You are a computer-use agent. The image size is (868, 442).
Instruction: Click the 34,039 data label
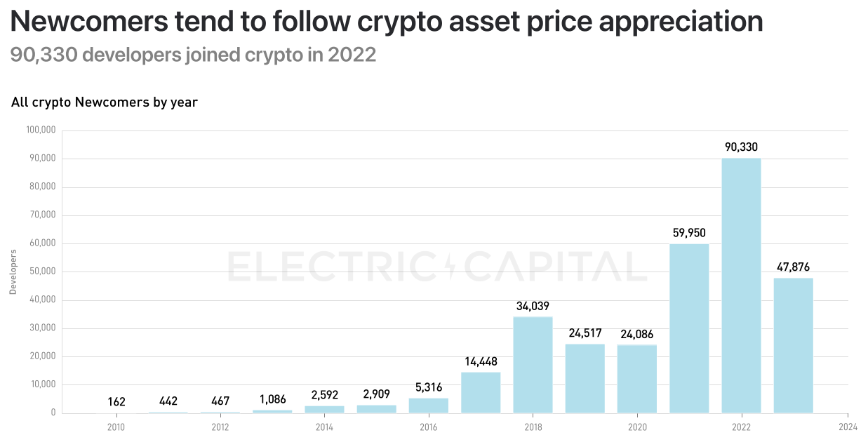click(x=533, y=306)
